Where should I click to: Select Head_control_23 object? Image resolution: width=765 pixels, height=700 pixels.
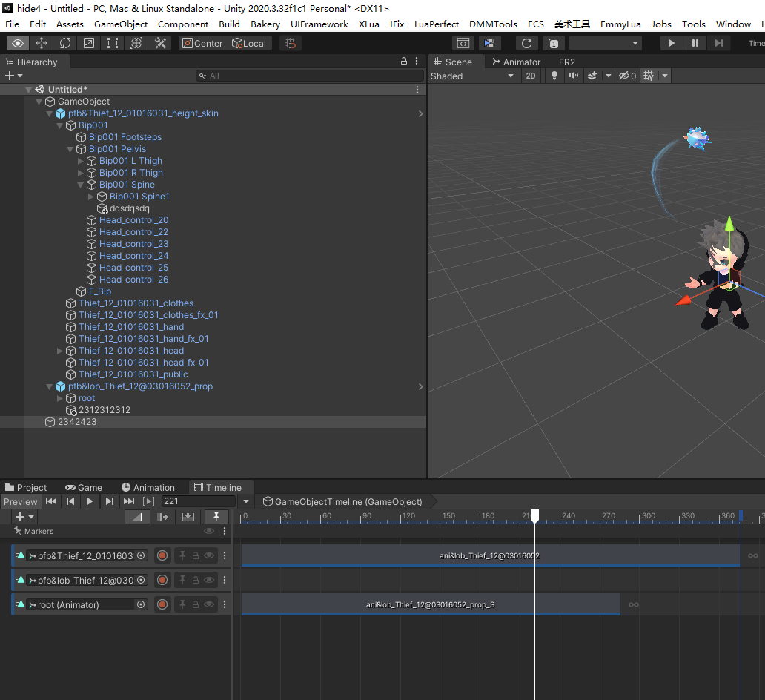pos(133,244)
